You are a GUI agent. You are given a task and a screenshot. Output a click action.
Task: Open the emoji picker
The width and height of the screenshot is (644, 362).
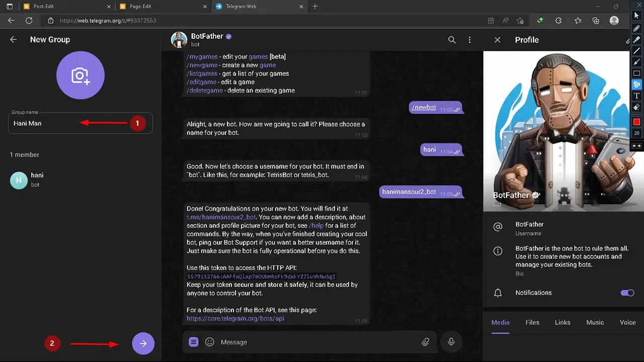[210, 342]
